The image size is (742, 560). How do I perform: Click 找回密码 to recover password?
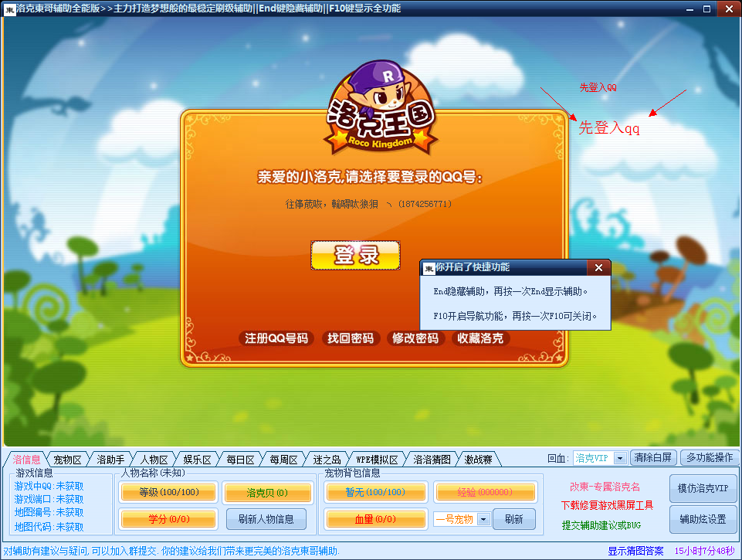click(x=351, y=338)
